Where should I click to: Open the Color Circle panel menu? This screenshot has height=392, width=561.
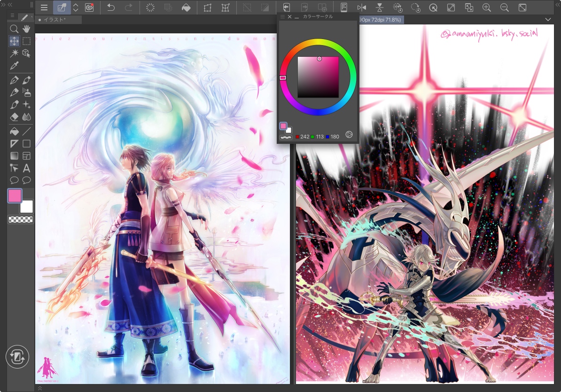282,16
